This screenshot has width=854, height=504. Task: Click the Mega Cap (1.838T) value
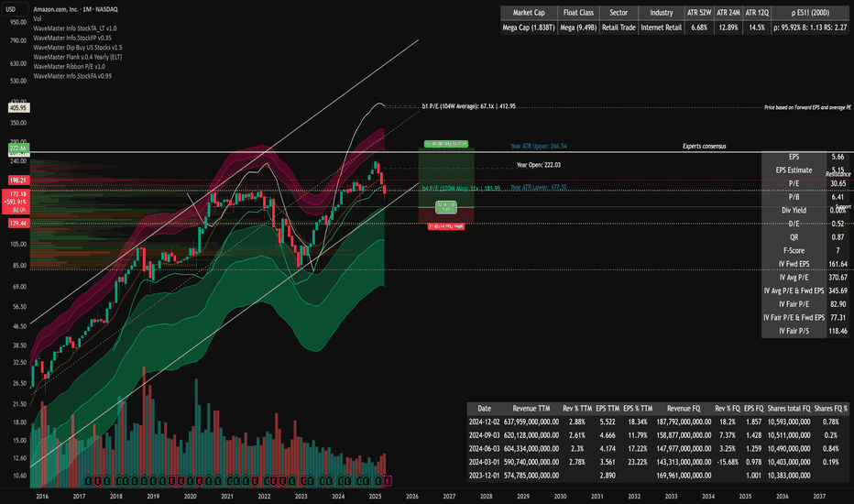529,27
